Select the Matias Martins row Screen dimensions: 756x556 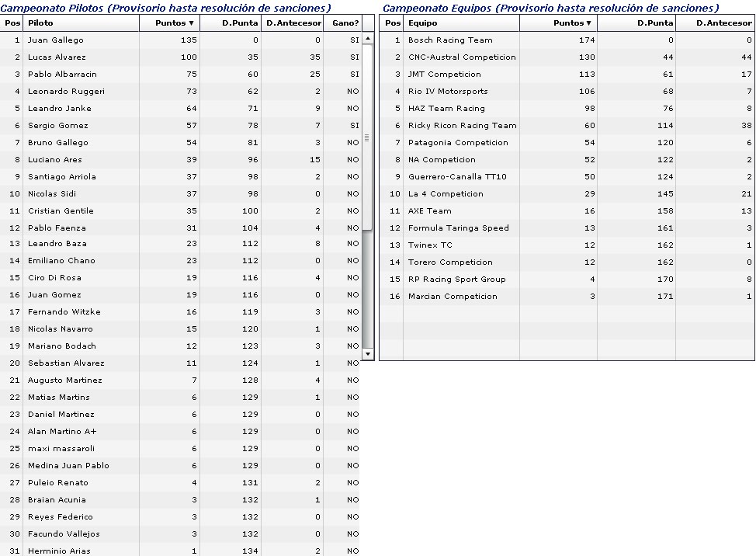(x=180, y=398)
